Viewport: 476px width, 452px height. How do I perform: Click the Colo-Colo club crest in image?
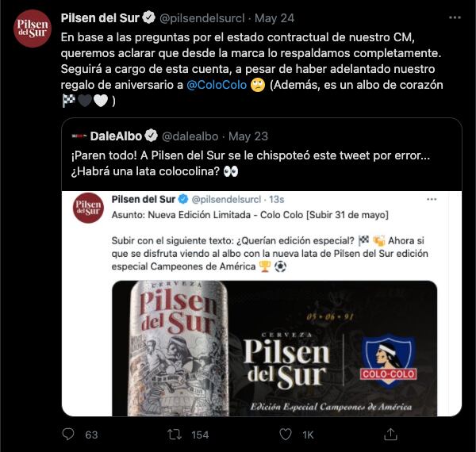point(389,361)
